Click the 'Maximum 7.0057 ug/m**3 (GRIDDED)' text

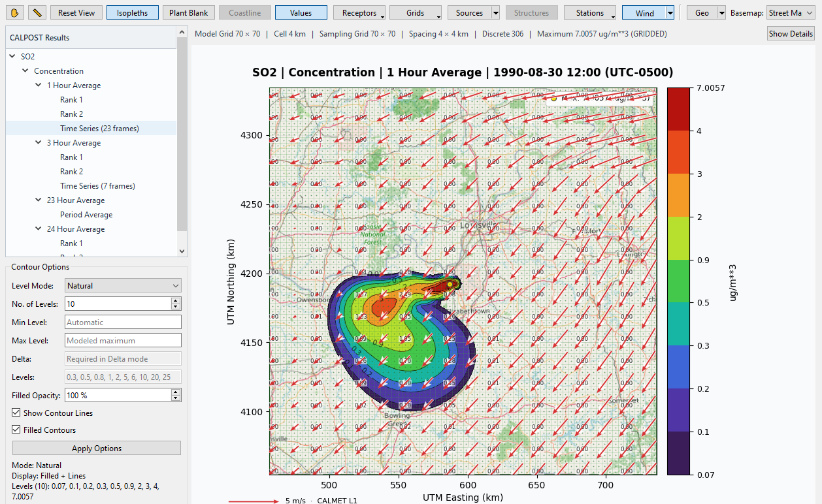coord(602,34)
